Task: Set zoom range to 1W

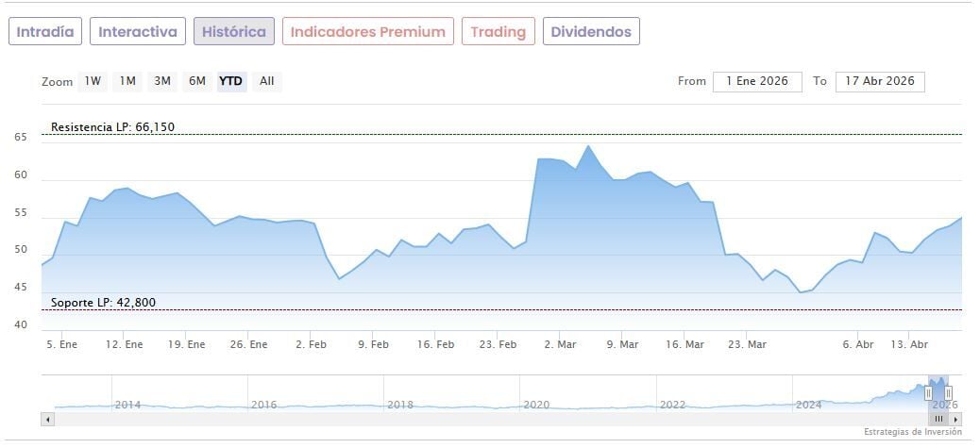Action: (x=93, y=81)
